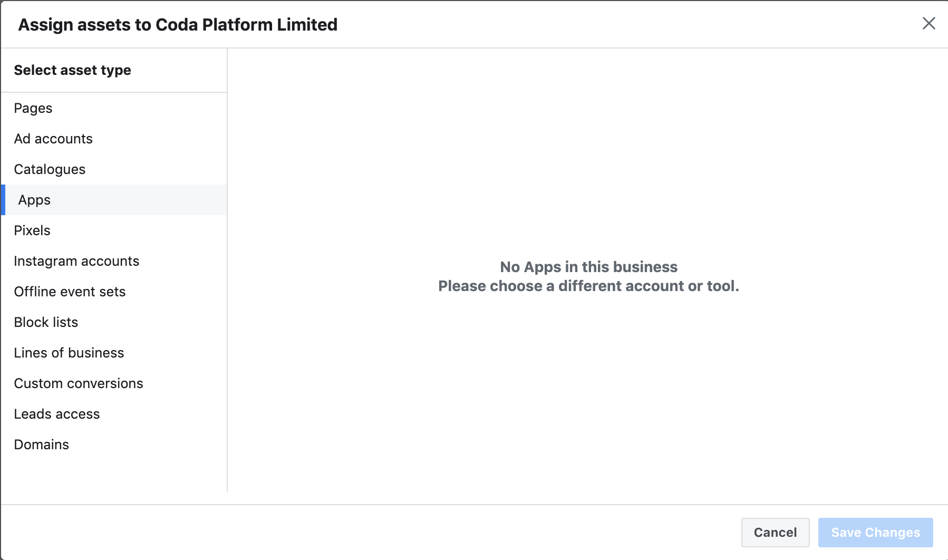Select the Ad accounts asset type
This screenshot has height=560, width=948.
(114, 139)
